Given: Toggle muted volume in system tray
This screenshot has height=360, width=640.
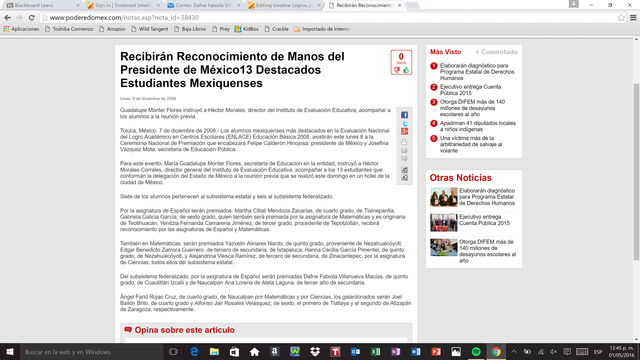Looking at the screenshot, I should pyautogui.click(x=553, y=352).
